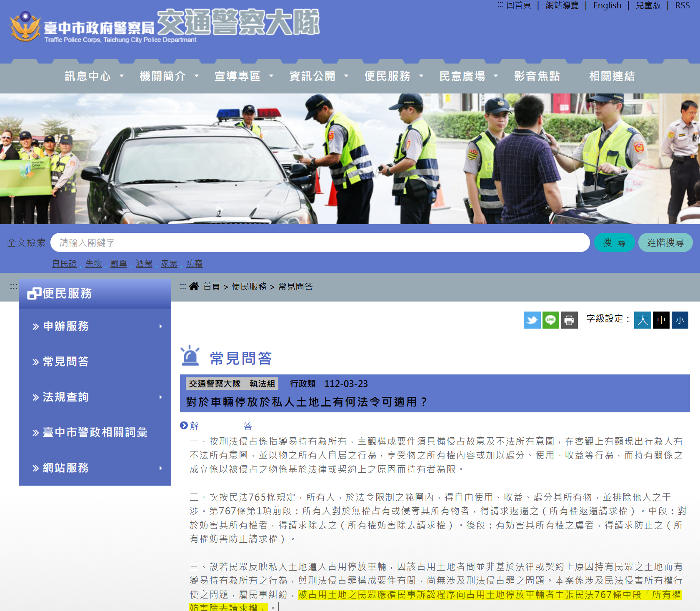Share page via the Twitter icon
Image resolution: width=700 pixels, height=611 pixels.
[x=532, y=320]
